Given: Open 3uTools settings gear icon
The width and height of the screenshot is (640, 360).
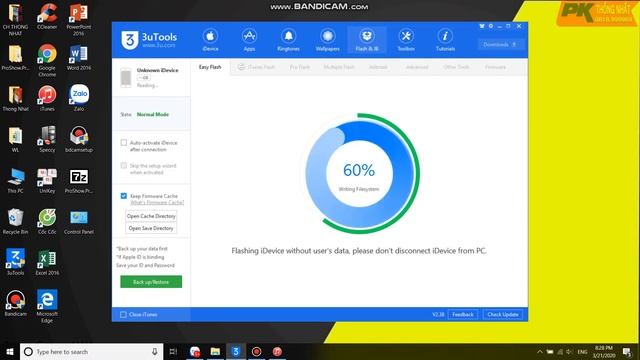Looking at the screenshot, I should [x=491, y=26].
